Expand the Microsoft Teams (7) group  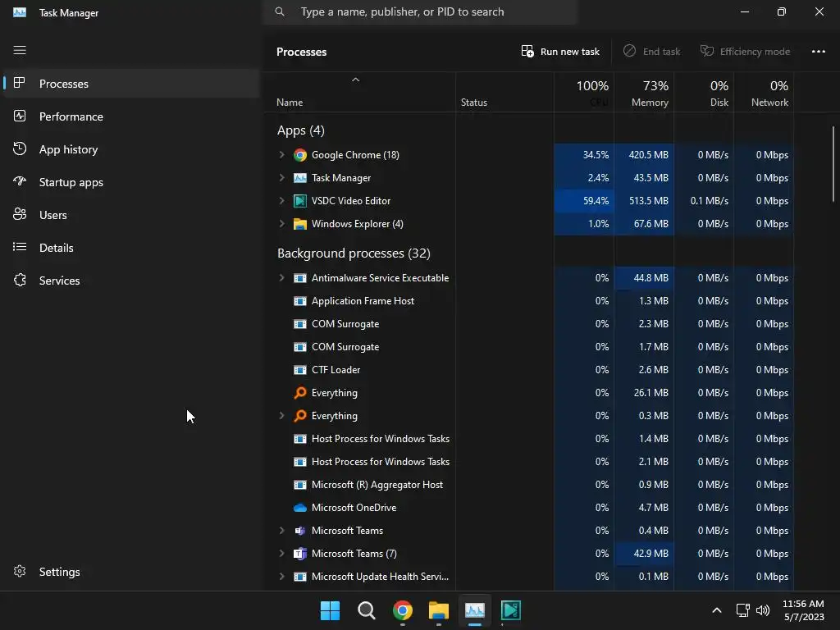282,554
